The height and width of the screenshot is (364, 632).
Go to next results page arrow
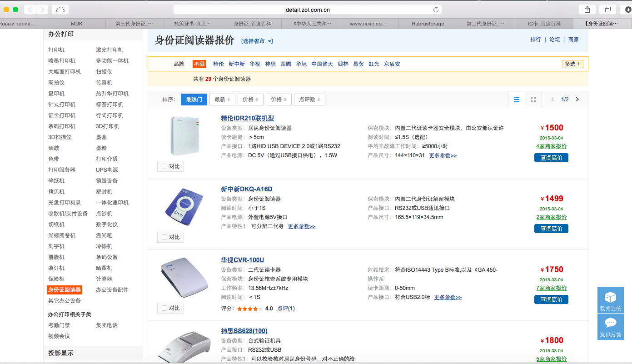[x=577, y=100]
